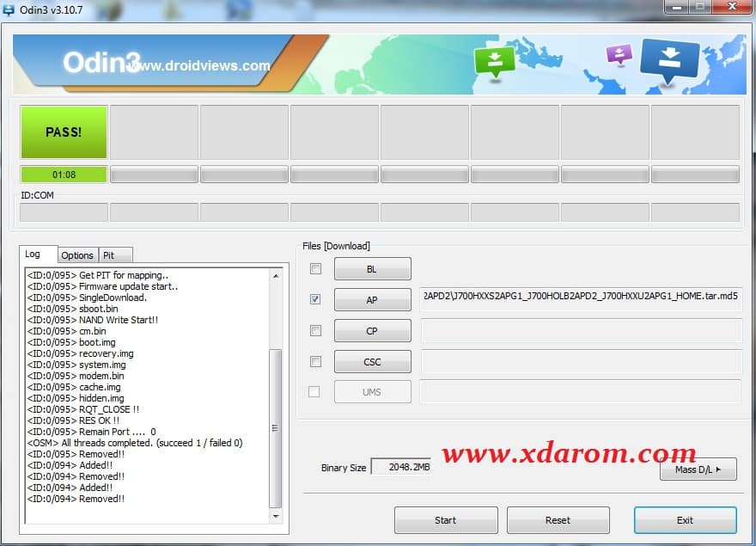756x546 pixels.
Task: Click the blue download speech bubble icon
Action: tap(670, 61)
